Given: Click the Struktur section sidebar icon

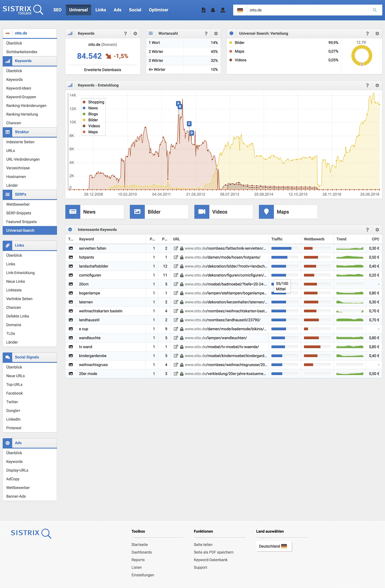Looking at the screenshot, I should point(8,132).
